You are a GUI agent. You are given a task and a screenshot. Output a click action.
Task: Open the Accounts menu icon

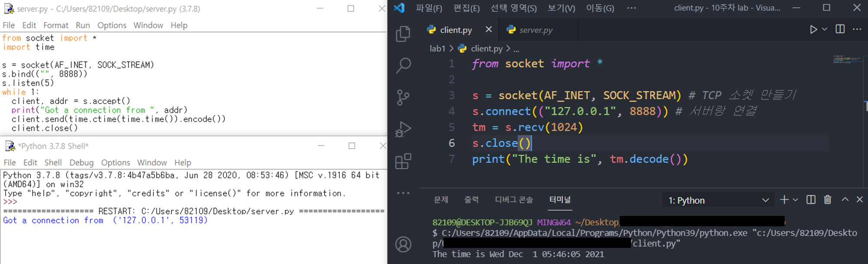[403, 244]
